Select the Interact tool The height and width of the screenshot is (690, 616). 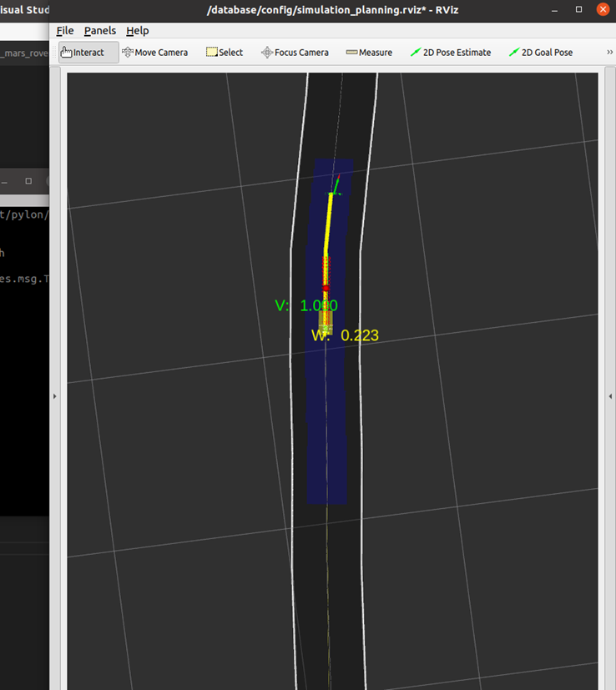point(83,53)
